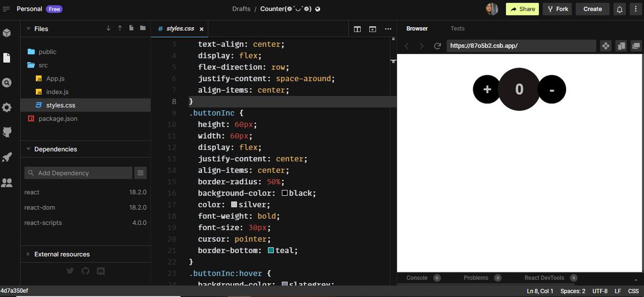The height and width of the screenshot is (297, 644).
Task: Open the GitHub panel in sidebar
Action: (7, 132)
